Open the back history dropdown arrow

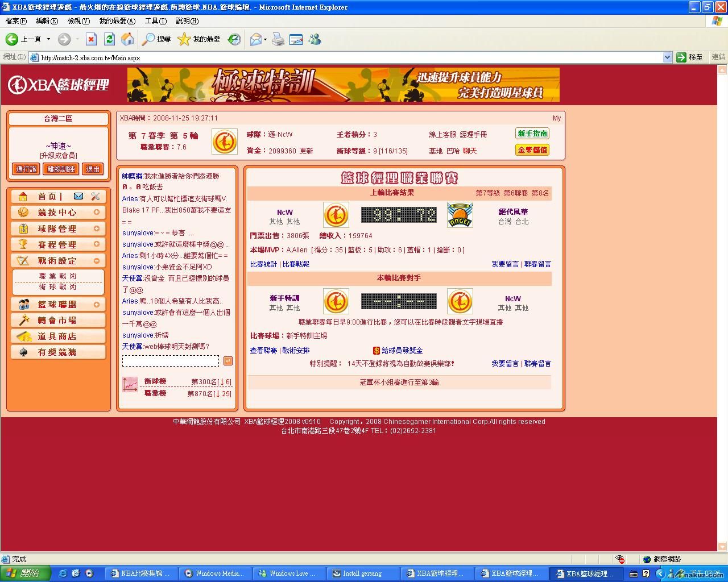pos(48,39)
